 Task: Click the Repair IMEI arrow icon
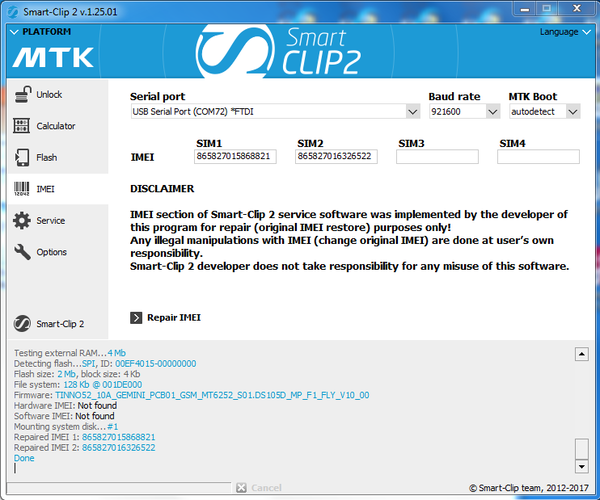pyautogui.click(x=137, y=317)
